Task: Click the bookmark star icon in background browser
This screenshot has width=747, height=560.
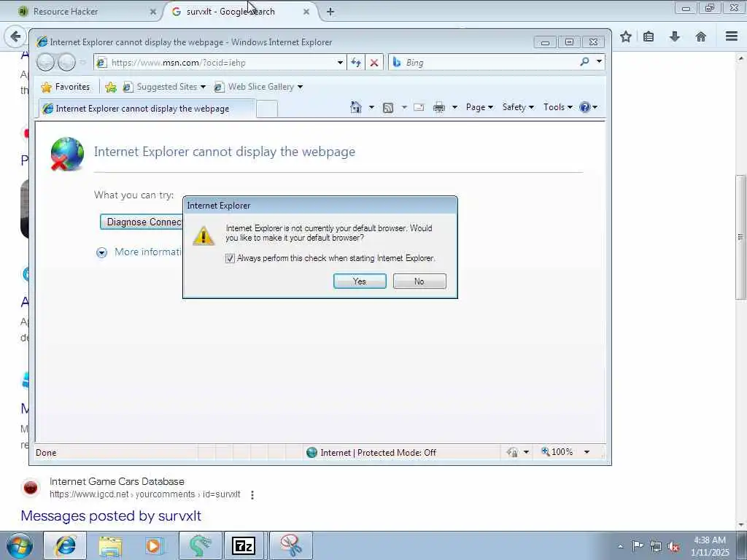Action: [626, 36]
